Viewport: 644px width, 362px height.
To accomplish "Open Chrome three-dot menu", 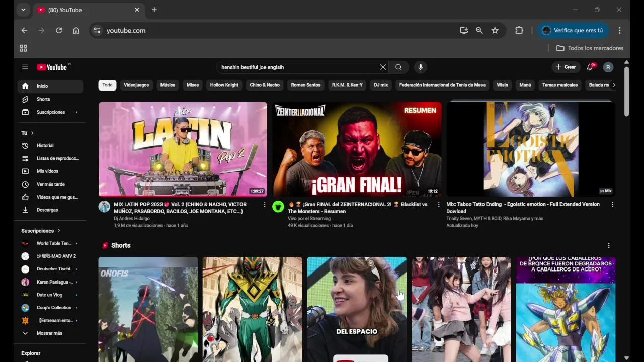I will (x=620, y=30).
